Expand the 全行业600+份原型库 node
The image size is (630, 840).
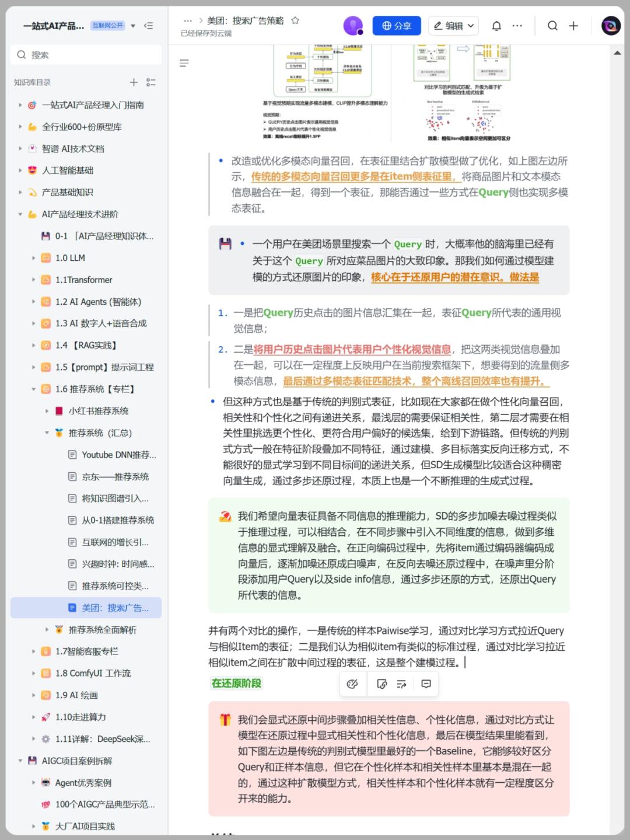[x=20, y=127]
